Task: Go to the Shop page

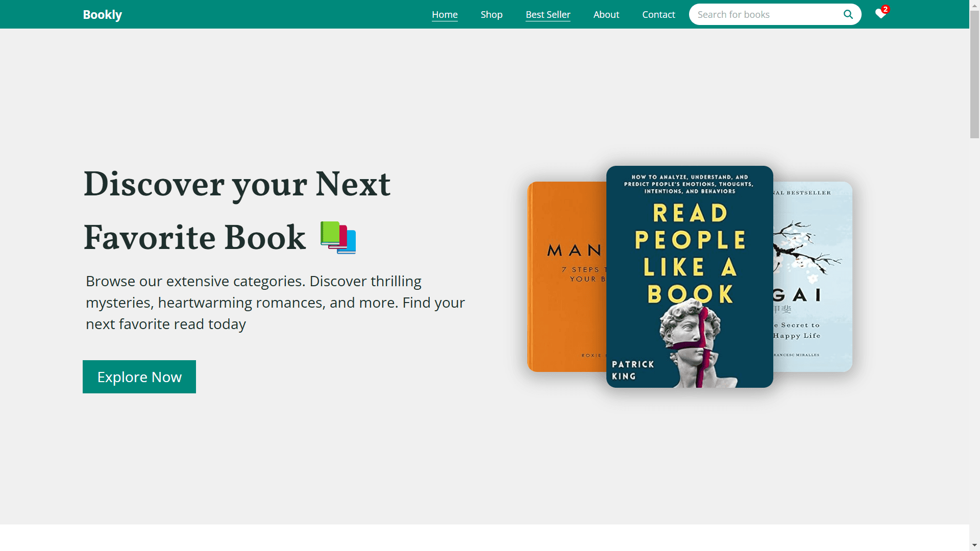Action: pos(492,14)
